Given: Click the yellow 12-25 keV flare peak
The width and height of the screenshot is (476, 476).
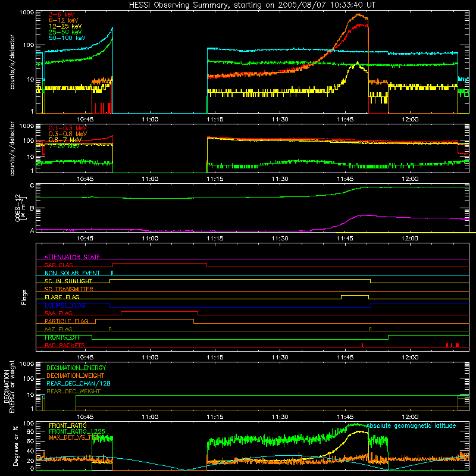Looking at the screenshot, I should [358, 62].
